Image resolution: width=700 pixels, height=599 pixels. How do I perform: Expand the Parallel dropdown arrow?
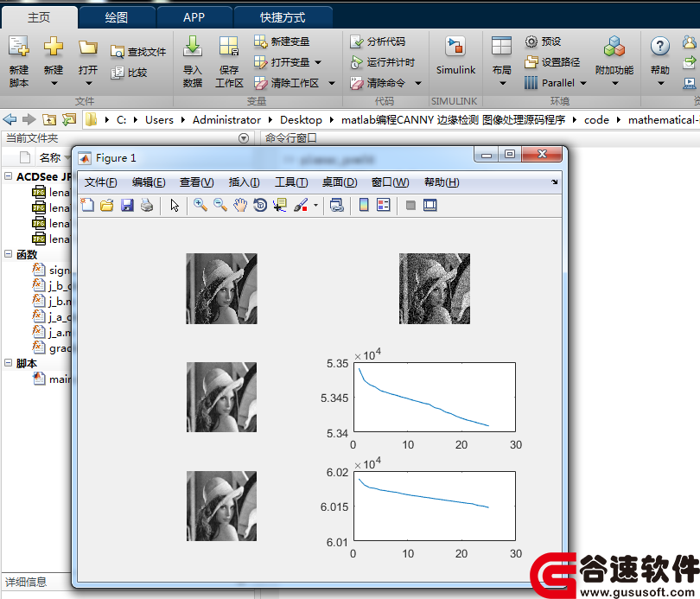583,83
